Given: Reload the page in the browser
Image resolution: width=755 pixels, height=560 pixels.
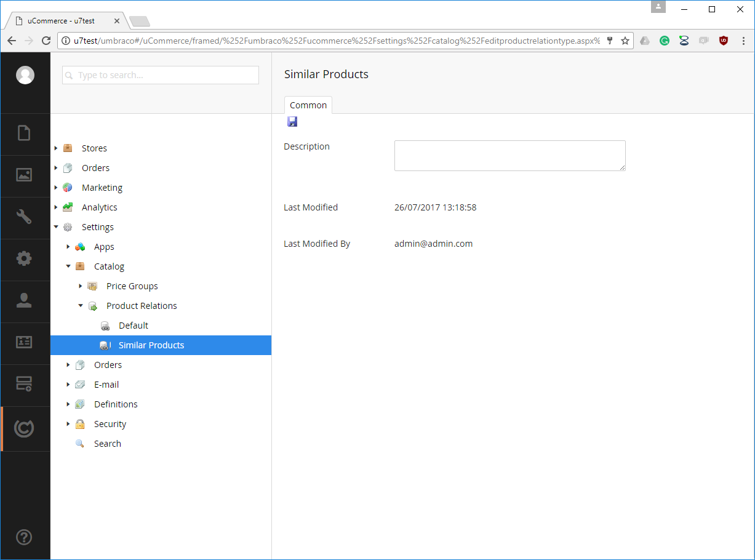Looking at the screenshot, I should click(46, 41).
